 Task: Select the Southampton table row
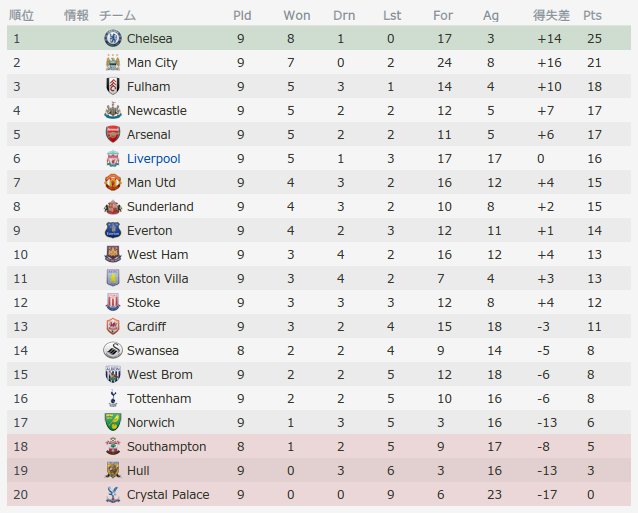click(320, 447)
